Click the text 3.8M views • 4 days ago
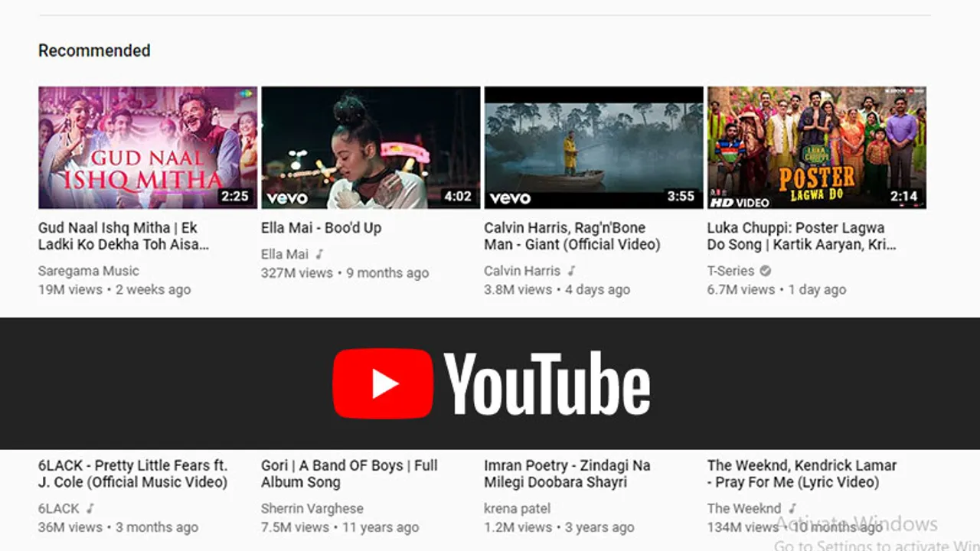The height and width of the screenshot is (551, 980). [x=557, y=289]
